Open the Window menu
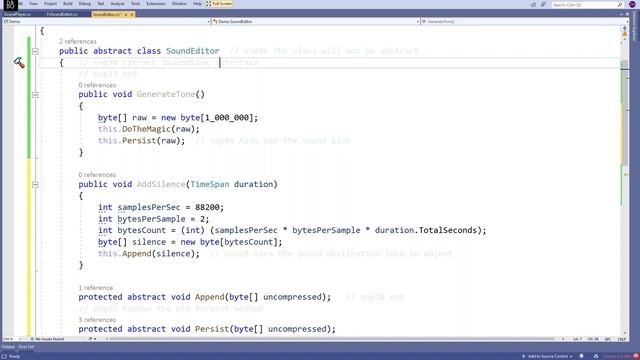Viewport: 640px width, 360px height. click(179, 4)
